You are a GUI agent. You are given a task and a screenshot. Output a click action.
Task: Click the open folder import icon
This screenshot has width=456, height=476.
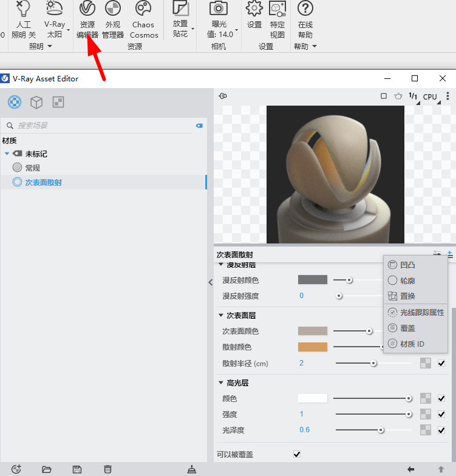(x=46, y=469)
